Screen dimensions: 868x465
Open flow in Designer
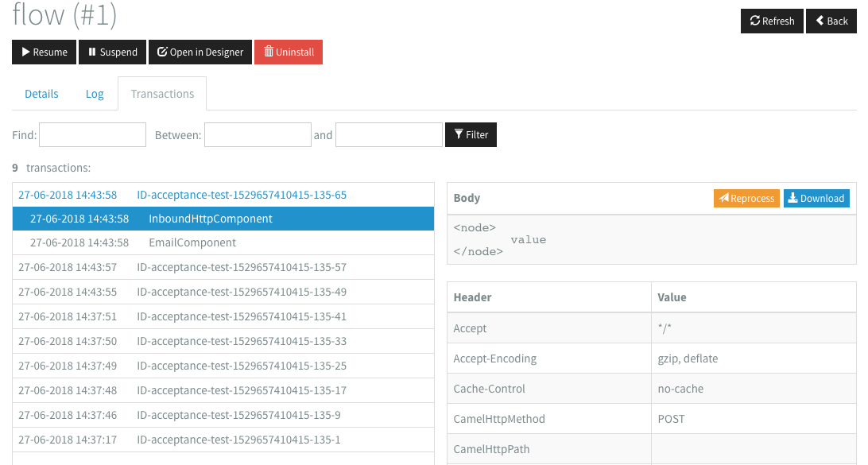200,52
